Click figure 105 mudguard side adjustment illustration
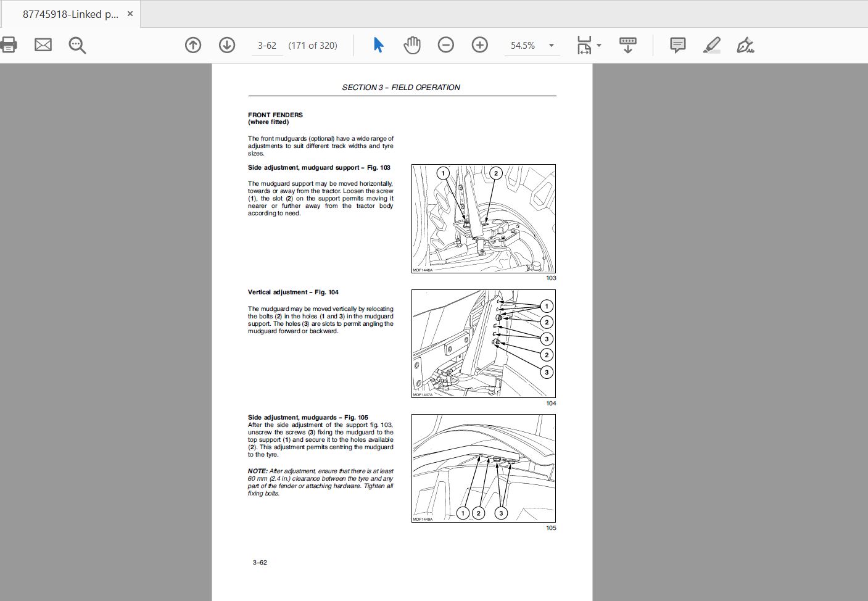 (484, 468)
